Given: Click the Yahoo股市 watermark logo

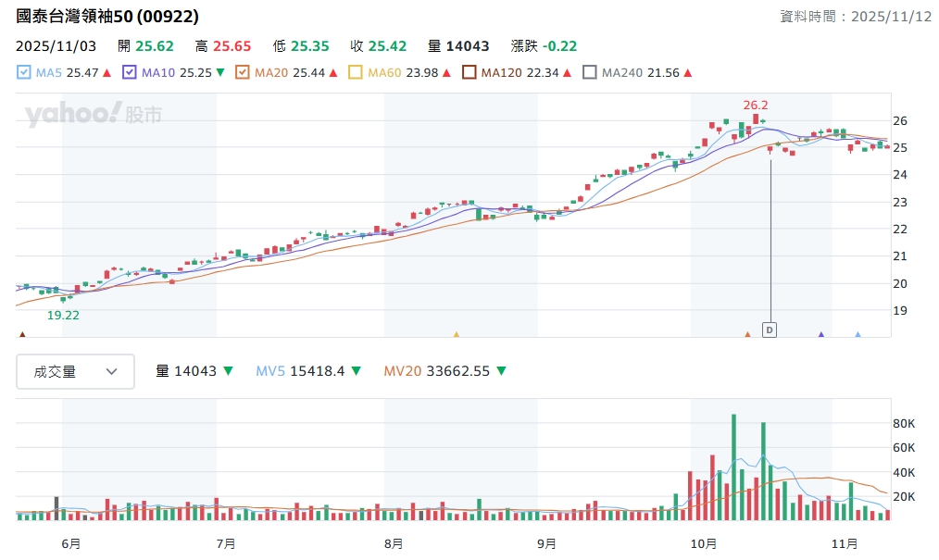Looking at the screenshot, I should (x=93, y=115).
